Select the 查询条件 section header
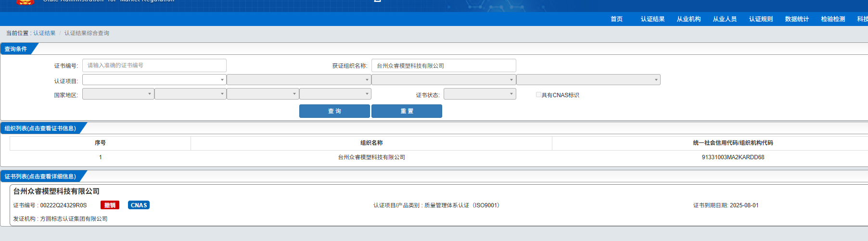The width and height of the screenshot is (868, 241). 16,49
